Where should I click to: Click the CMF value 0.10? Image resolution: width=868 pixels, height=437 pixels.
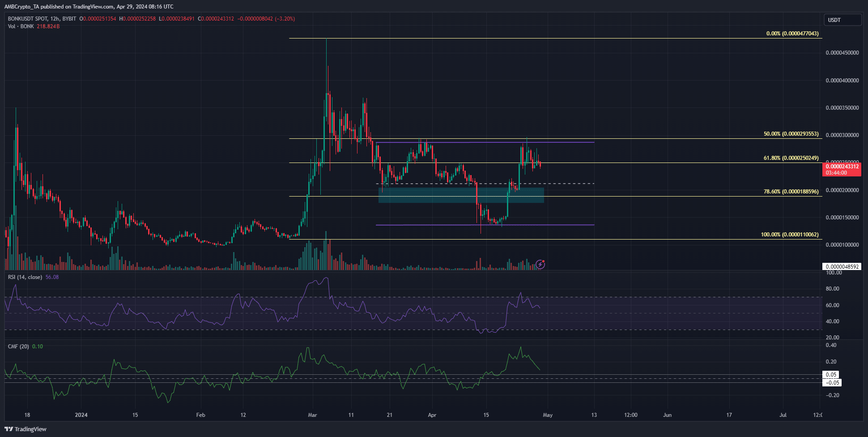pos(38,347)
